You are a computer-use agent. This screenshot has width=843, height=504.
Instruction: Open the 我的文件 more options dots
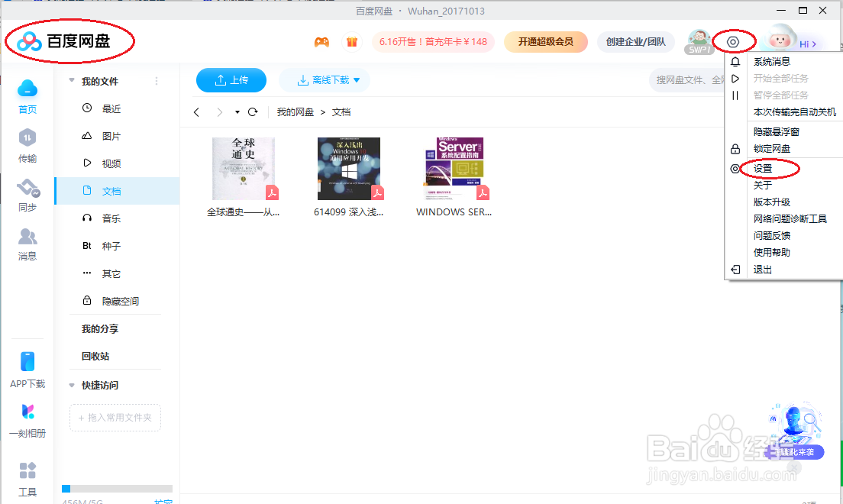coord(157,81)
